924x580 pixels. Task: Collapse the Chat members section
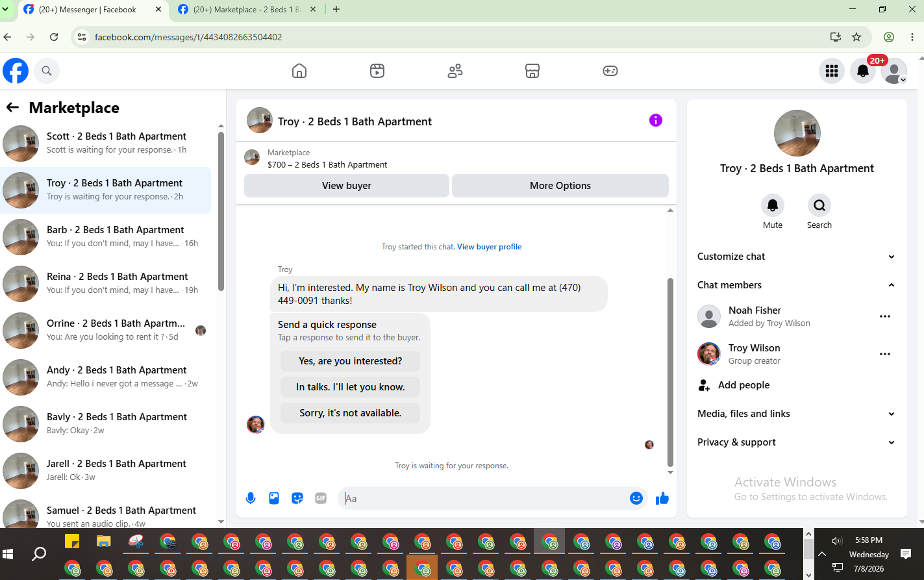[797, 285]
